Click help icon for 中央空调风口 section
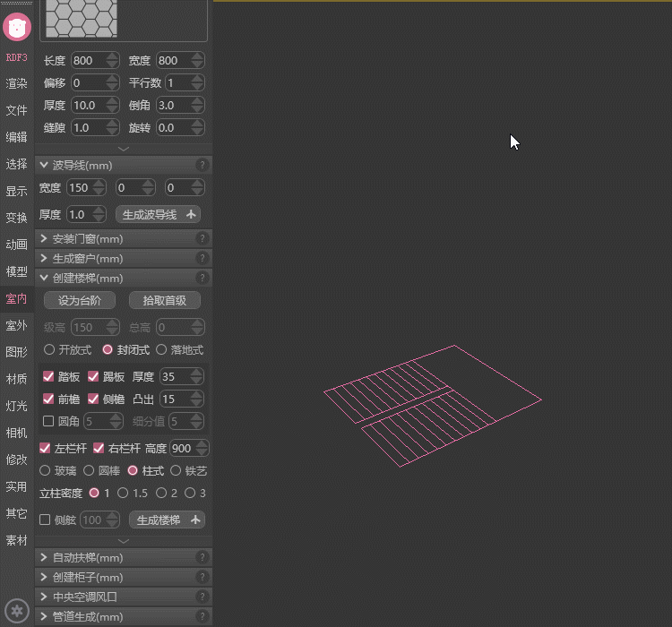The image size is (672, 627). (202, 597)
